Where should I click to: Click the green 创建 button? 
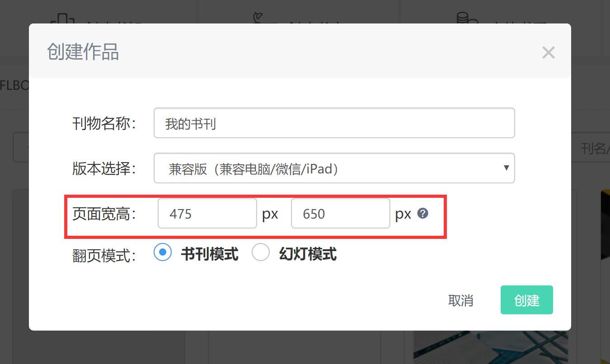pyautogui.click(x=526, y=300)
